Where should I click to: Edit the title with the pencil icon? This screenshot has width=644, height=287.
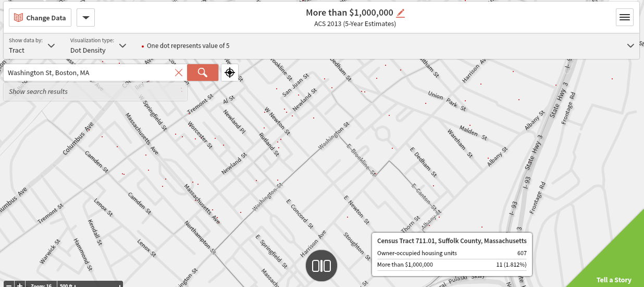(400, 13)
